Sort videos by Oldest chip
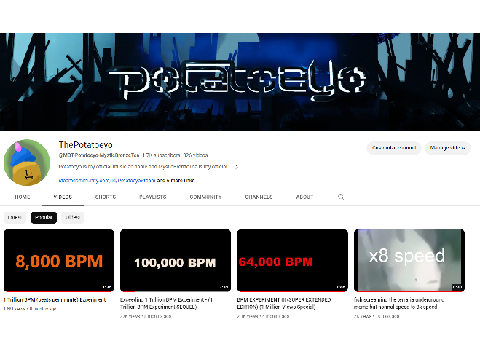The width and height of the screenshot is (480, 360). (x=72, y=217)
